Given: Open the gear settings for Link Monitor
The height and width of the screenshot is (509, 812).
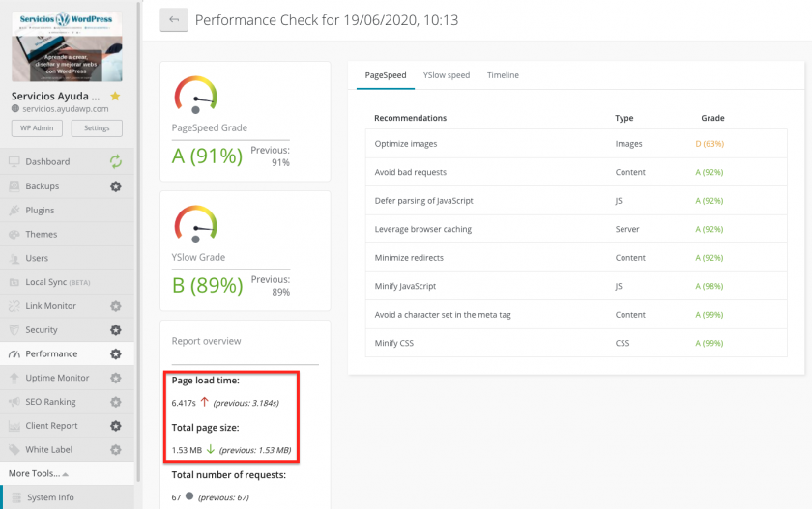Looking at the screenshot, I should [116, 306].
